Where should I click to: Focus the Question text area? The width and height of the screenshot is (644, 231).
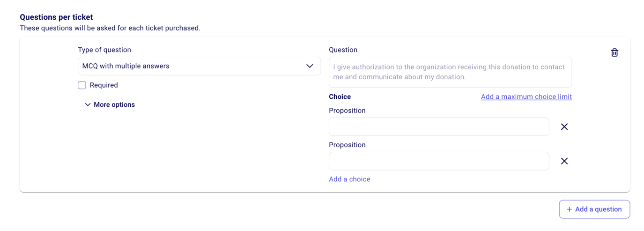click(450, 72)
